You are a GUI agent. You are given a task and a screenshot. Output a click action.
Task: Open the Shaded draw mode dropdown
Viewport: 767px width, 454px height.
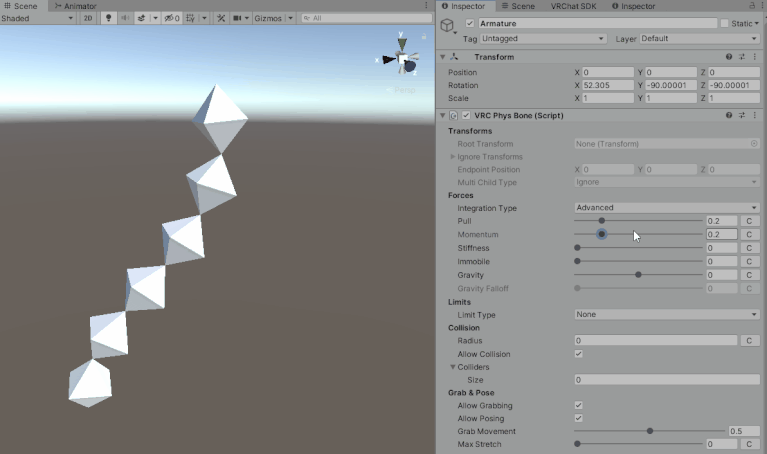[37, 18]
